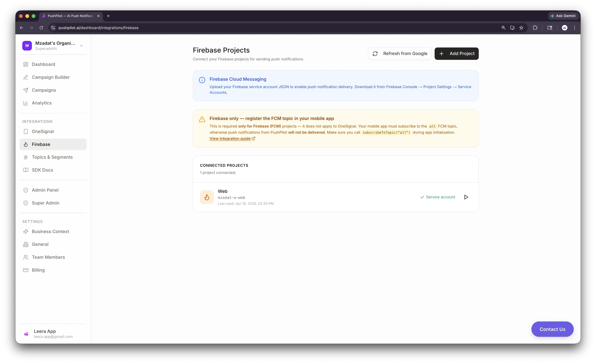The height and width of the screenshot is (364, 596).
Task: Click the blue info icon in Firebase Cloud Messaging banner
Action: click(x=202, y=80)
